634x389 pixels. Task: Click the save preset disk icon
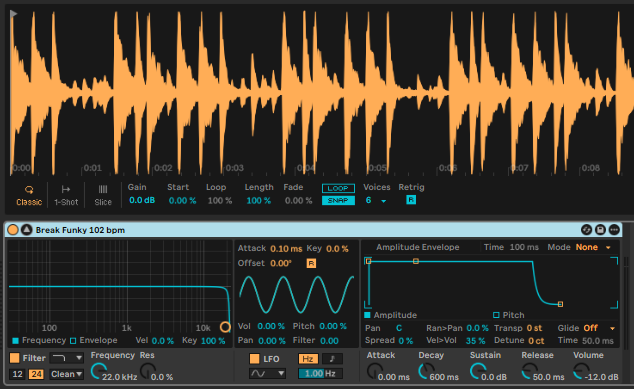(x=600, y=230)
